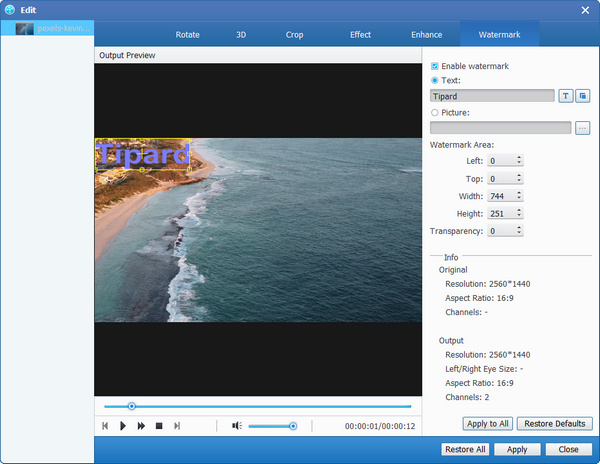
Task: Increase the Transparency value stepper
Action: (x=519, y=228)
